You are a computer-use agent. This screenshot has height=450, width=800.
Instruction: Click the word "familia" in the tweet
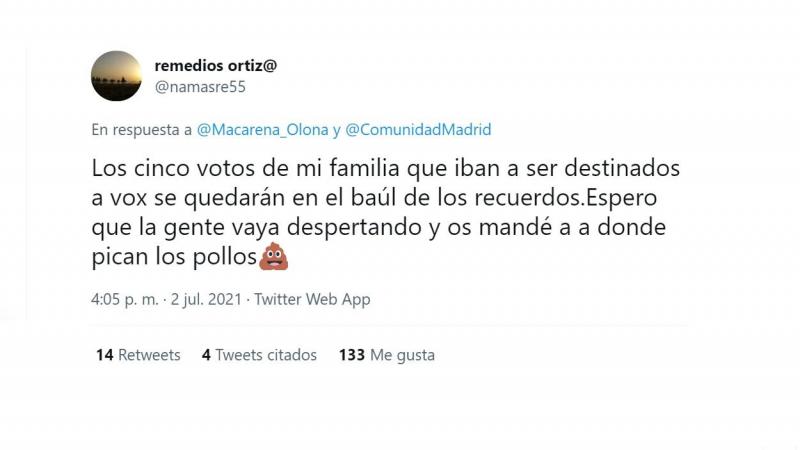[339, 165]
